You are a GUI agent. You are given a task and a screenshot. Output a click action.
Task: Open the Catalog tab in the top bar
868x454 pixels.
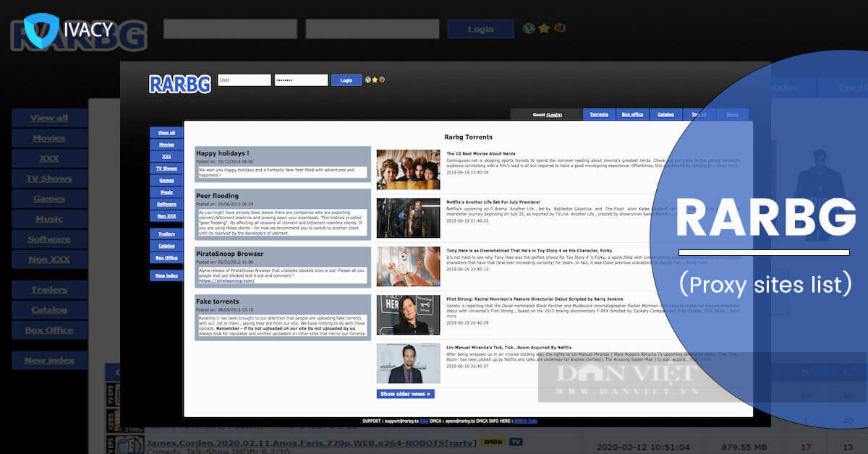coord(665,114)
